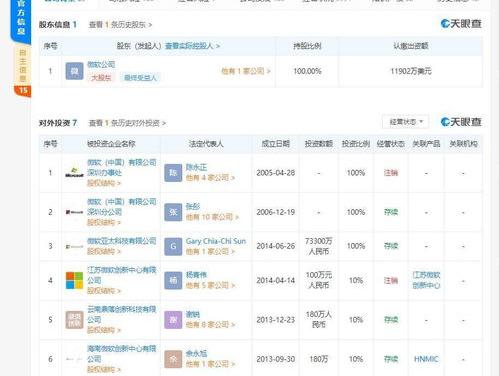Click the 大股东 tag under 微软公司
499x376 pixels.
101,78
